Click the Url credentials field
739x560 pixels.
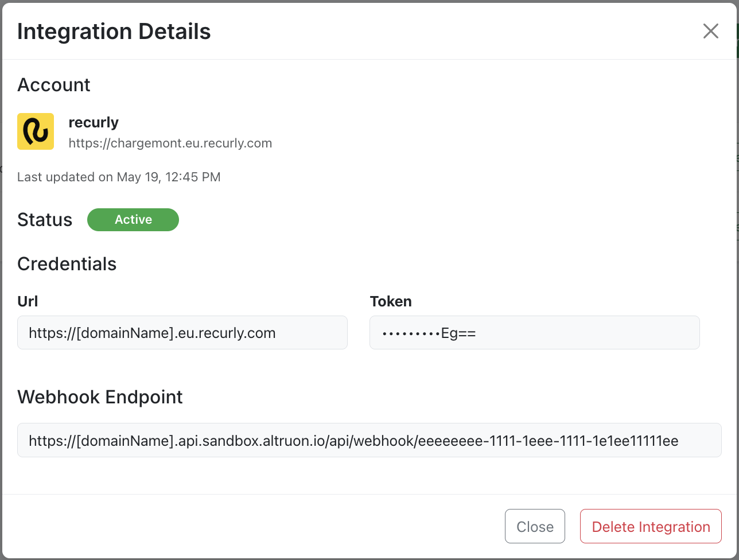point(182,332)
